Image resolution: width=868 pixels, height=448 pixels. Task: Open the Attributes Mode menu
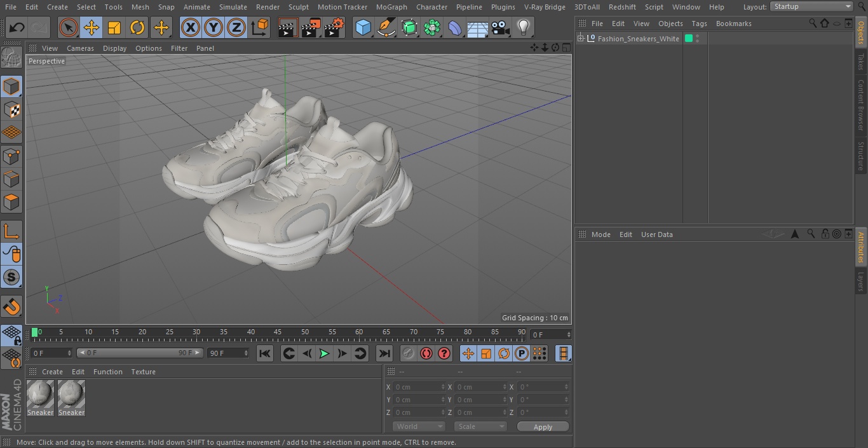click(x=600, y=234)
